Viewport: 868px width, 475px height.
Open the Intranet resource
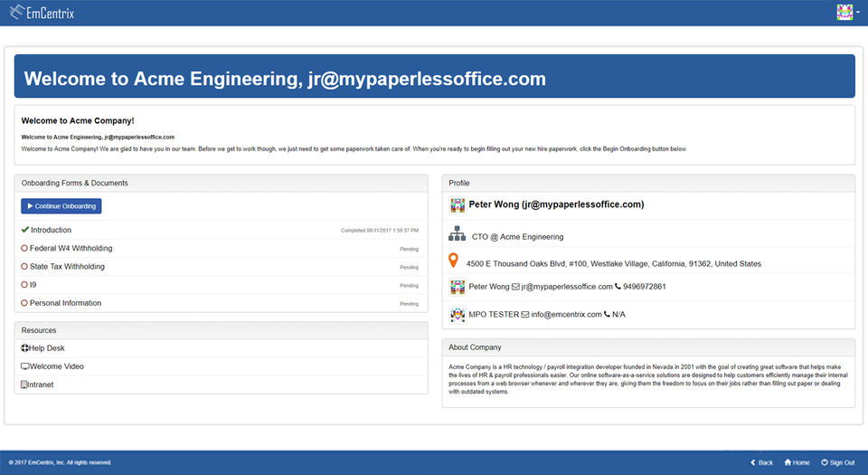tap(41, 385)
